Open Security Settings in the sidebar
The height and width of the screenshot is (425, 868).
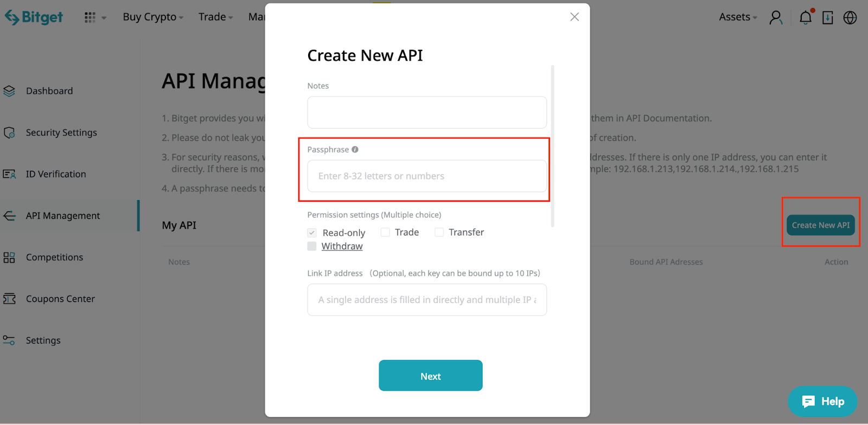coord(61,133)
